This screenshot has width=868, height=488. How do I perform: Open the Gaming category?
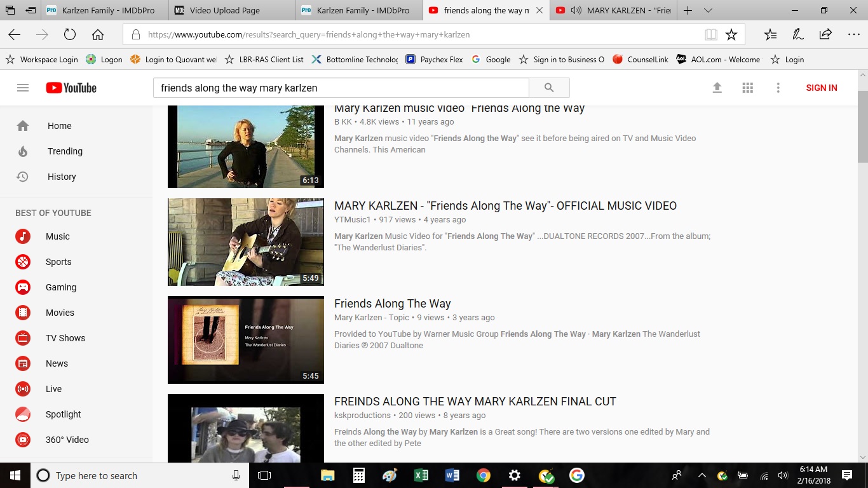pyautogui.click(x=60, y=287)
